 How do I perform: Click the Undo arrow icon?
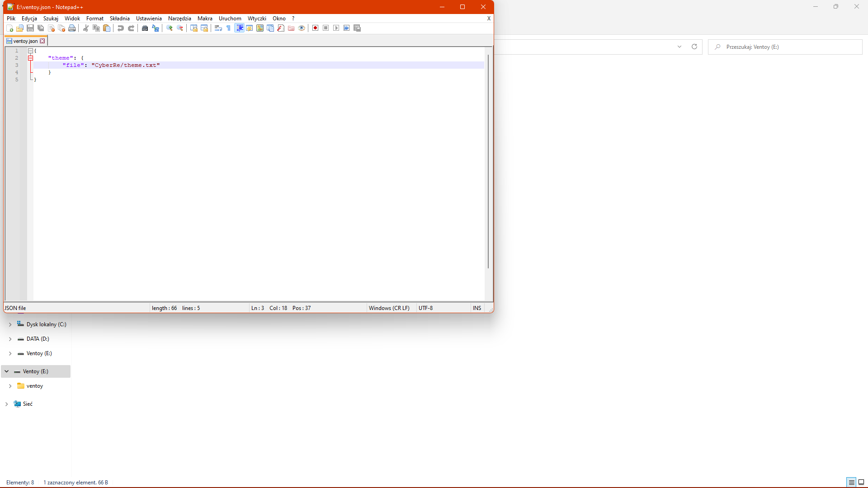pyautogui.click(x=120, y=28)
